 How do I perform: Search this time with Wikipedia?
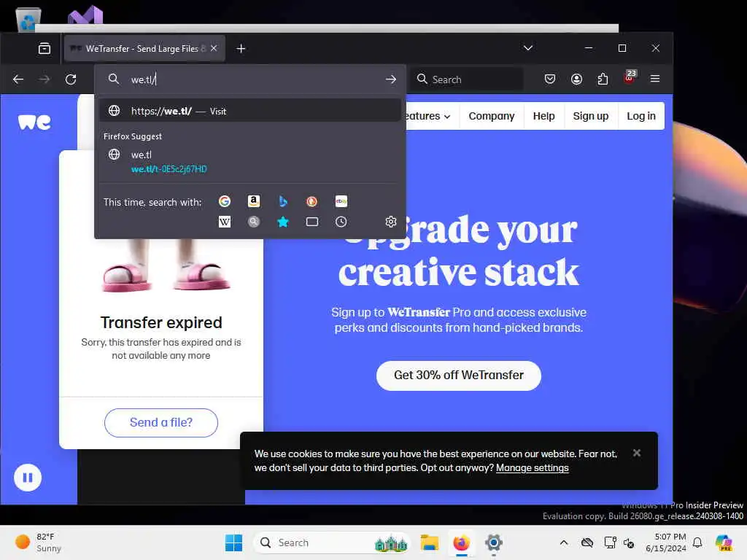click(x=225, y=222)
